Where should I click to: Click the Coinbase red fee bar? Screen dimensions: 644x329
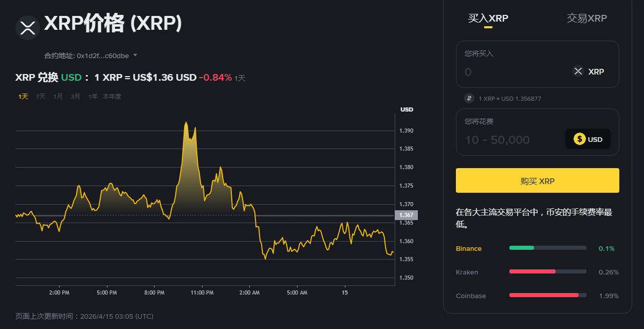[x=544, y=295]
